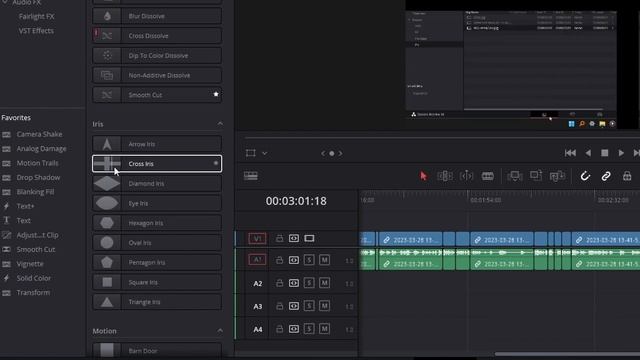Viewport: 640px width, 360px height.
Task: Collapse the Iris transitions group
Action: coord(220,124)
